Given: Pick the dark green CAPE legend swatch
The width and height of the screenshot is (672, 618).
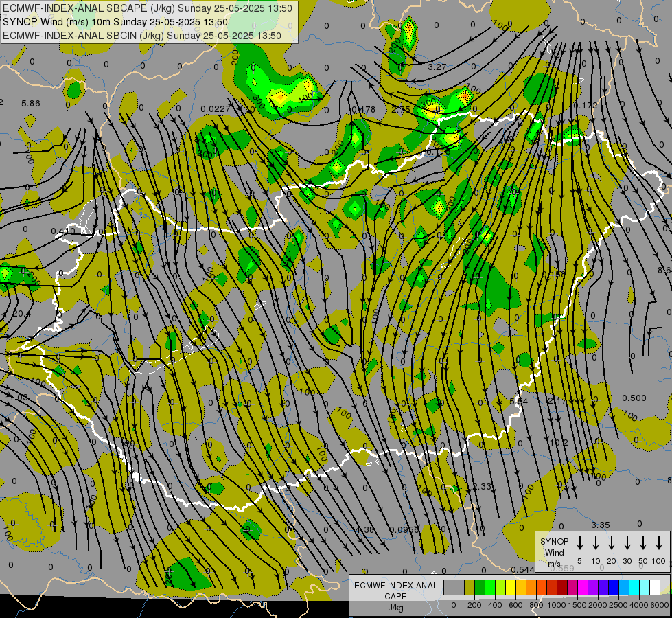Looking at the screenshot, I should tap(480, 588).
